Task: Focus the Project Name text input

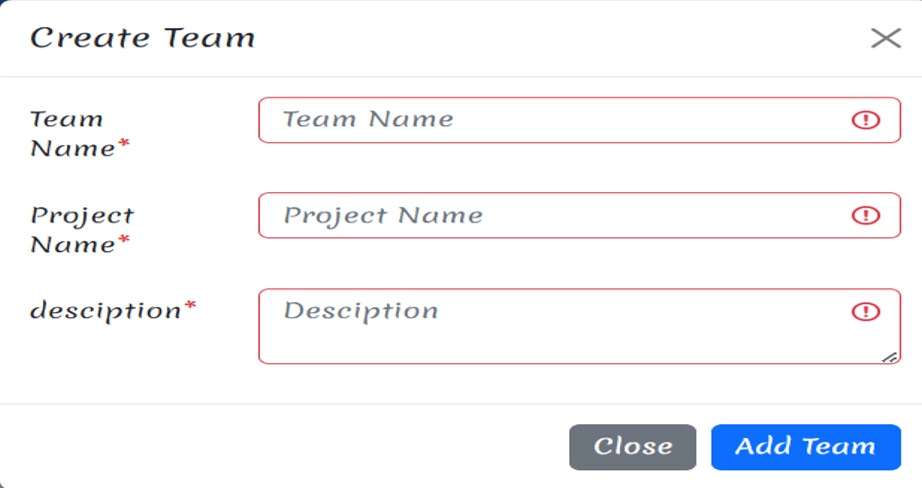Action: [x=579, y=215]
